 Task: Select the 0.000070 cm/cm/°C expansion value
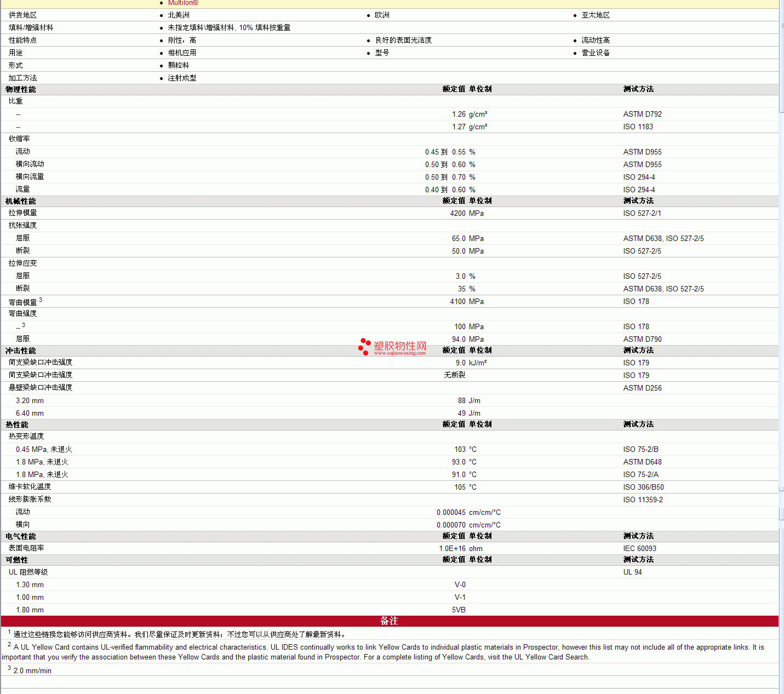[x=468, y=525]
